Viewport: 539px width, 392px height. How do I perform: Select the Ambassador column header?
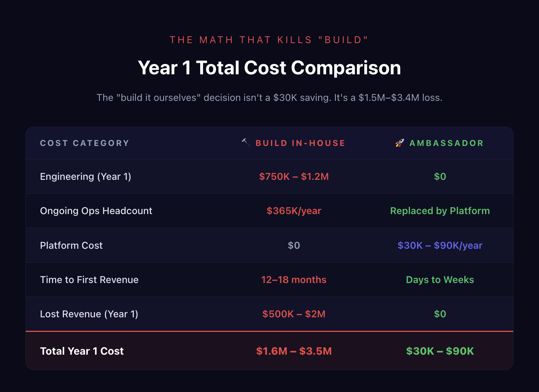[446, 143]
